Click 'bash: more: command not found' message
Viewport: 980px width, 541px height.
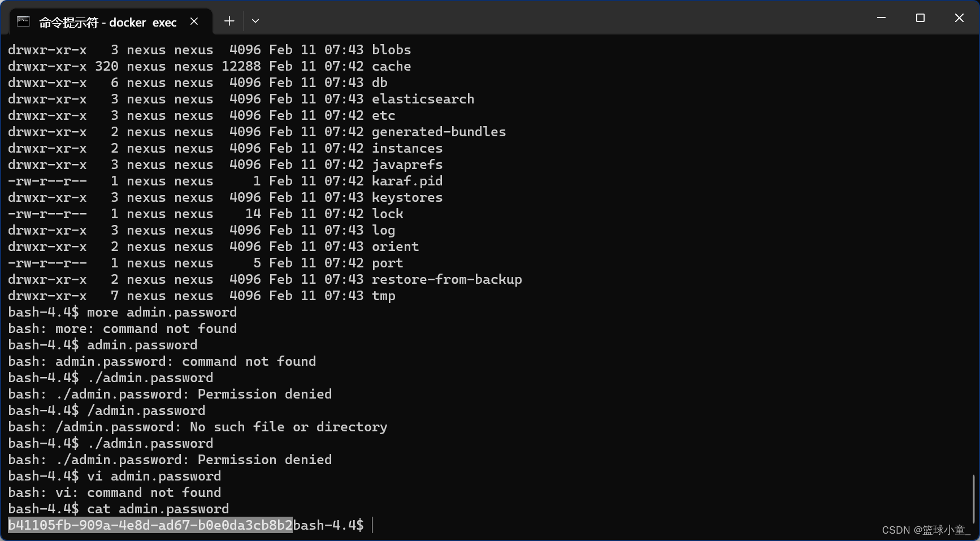tap(122, 328)
